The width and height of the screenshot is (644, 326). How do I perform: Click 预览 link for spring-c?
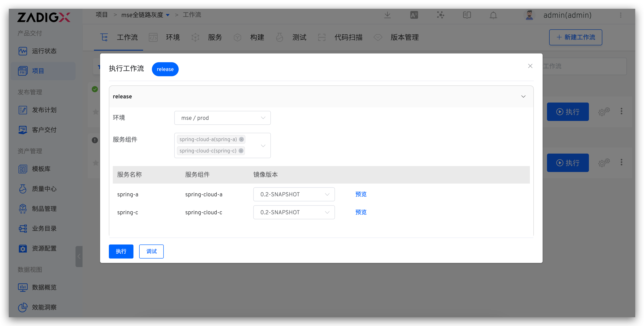pyautogui.click(x=361, y=212)
